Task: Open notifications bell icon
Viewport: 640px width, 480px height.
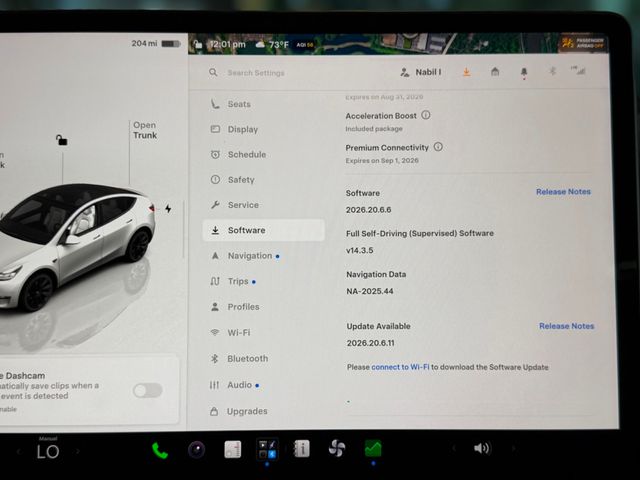Action: point(524,73)
